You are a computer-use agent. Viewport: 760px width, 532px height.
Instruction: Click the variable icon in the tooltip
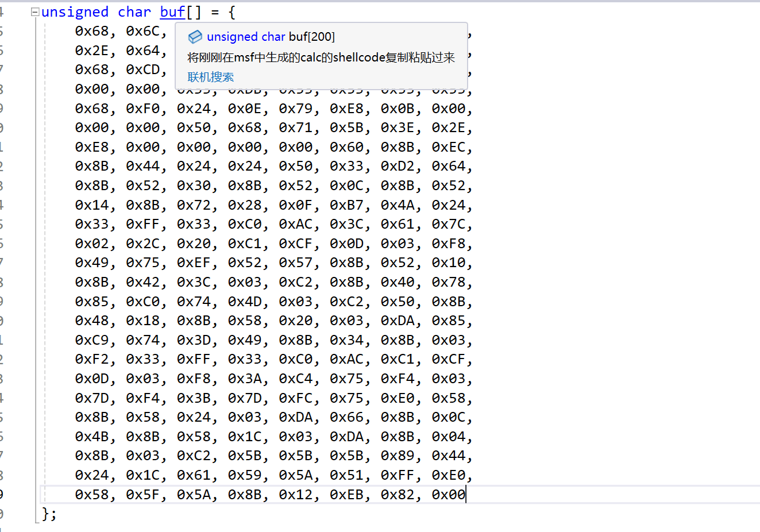coord(195,37)
